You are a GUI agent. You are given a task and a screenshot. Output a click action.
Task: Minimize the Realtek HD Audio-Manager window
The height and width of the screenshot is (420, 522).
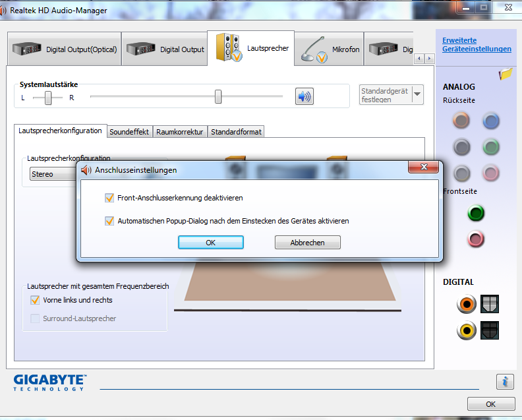tap(467, 8)
